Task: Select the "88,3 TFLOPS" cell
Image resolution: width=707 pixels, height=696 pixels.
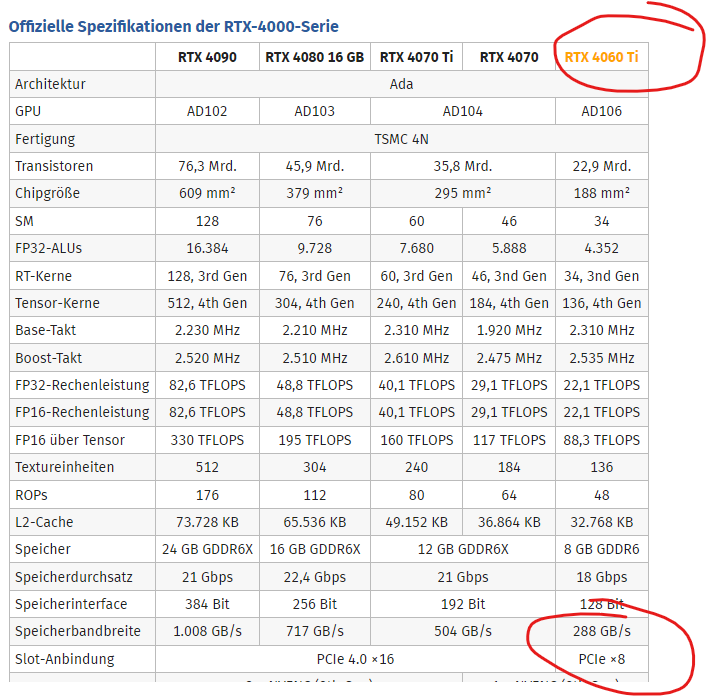Action: [x=601, y=440]
